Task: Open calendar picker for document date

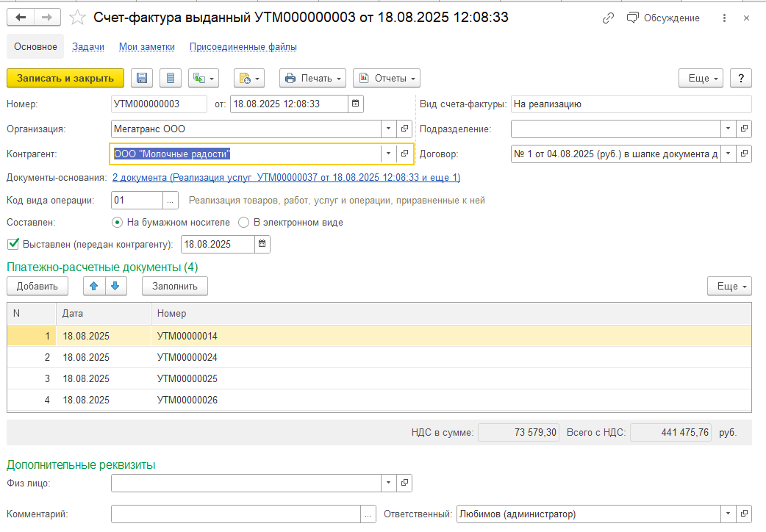Action: [355, 104]
